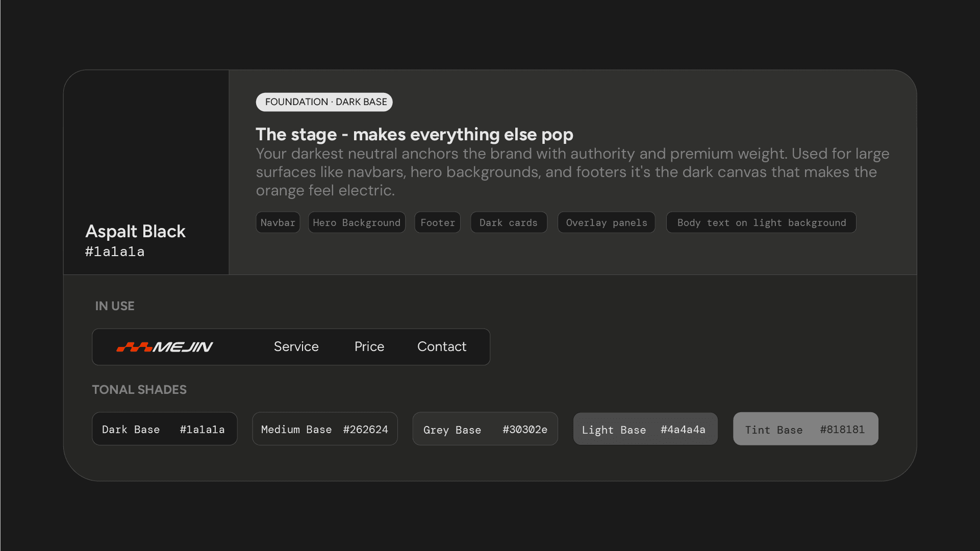Select the Navbar usage tag

pos(278,222)
